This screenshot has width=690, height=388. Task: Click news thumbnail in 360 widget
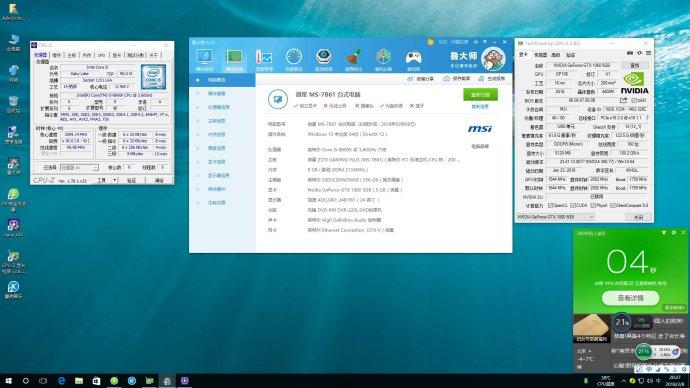point(591,328)
